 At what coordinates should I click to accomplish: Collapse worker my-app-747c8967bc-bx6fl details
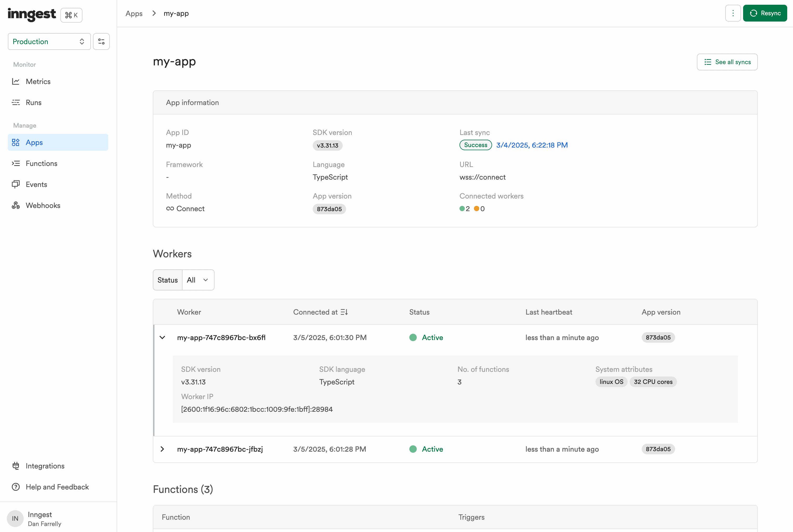pyautogui.click(x=162, y=337)
